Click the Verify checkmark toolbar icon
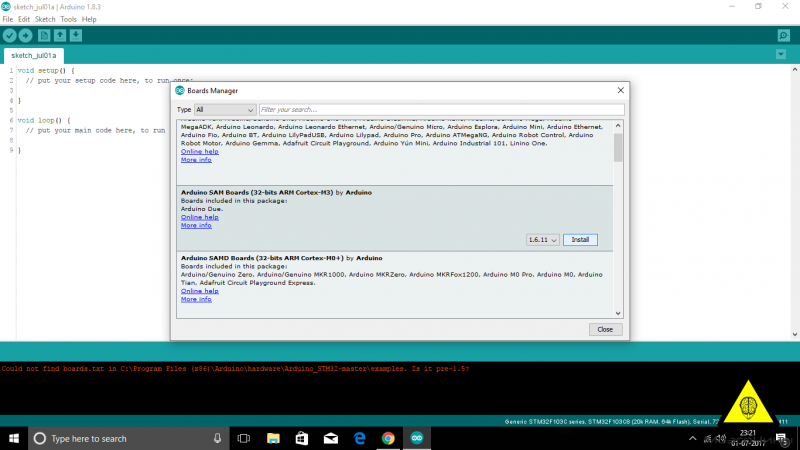This screenshot has height=450, width=800. tap(10, 35)
